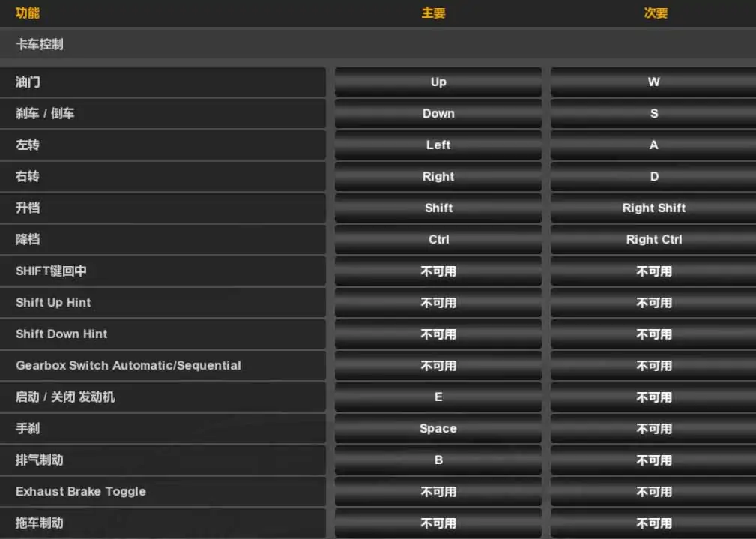Set the secondary Shift Down Hint binding

(x=653, y=334)
